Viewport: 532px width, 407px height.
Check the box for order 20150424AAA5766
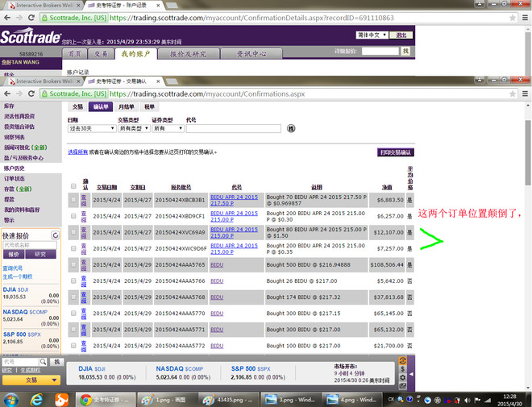[x=73, y=280]
